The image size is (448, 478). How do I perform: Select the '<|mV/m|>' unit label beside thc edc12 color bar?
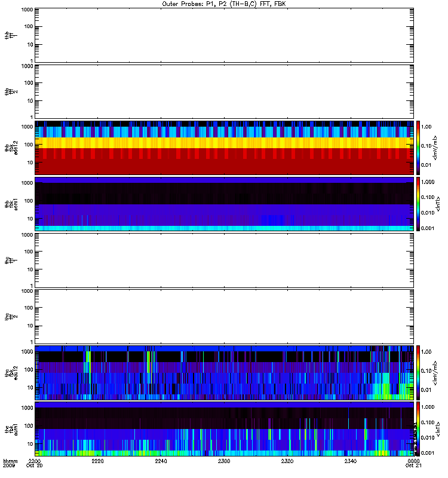435,373
